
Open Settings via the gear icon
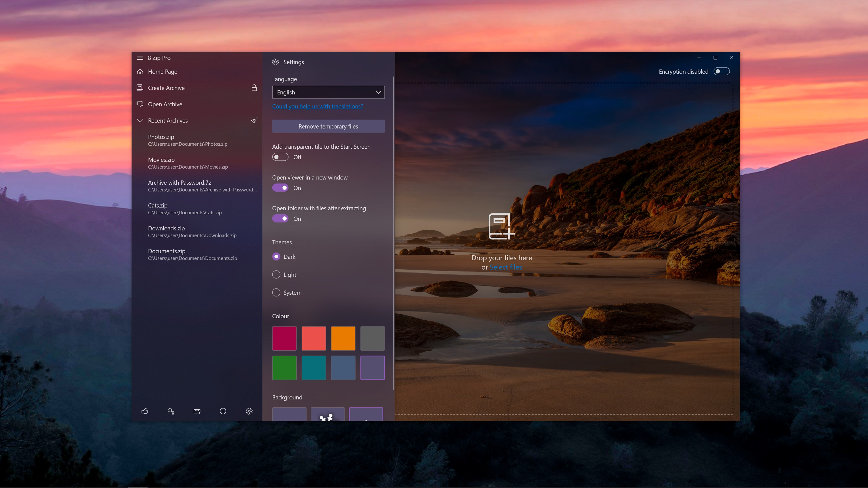[x=249, y=411]
